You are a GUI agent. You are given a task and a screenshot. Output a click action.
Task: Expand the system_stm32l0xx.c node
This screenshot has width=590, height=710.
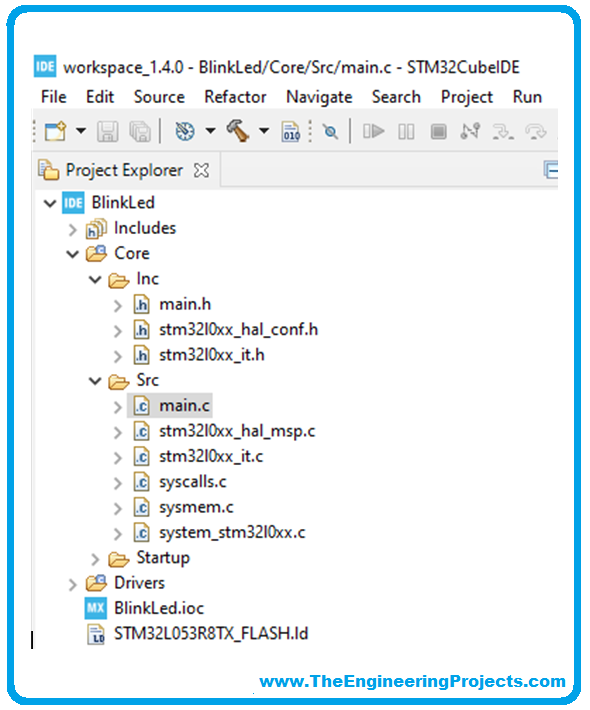pos(118,534)
